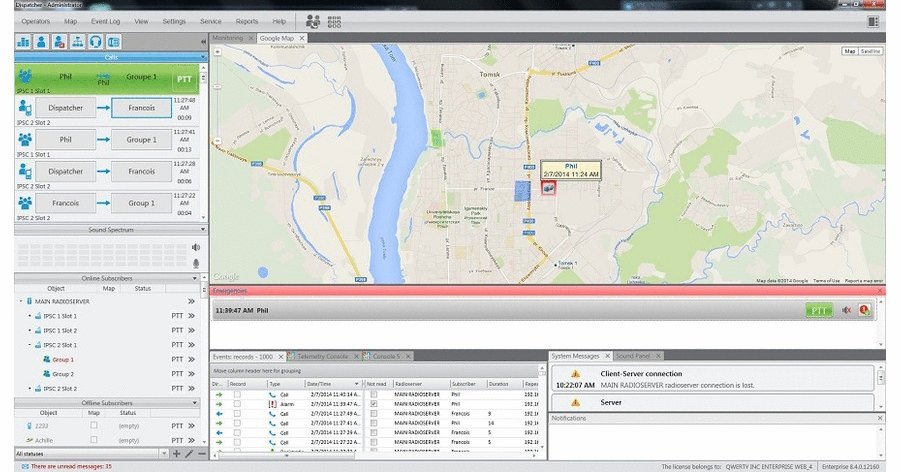This screenshot has width=900, height=472.
Task: Collapse the Offline Subscribers section arrow
Action: click(x=195, y=403)
